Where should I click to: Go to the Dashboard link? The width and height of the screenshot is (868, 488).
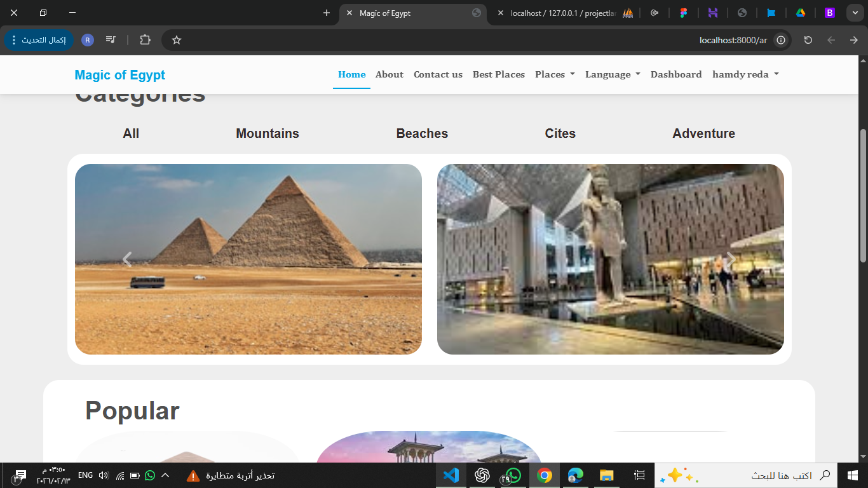(x=676, y=74)
